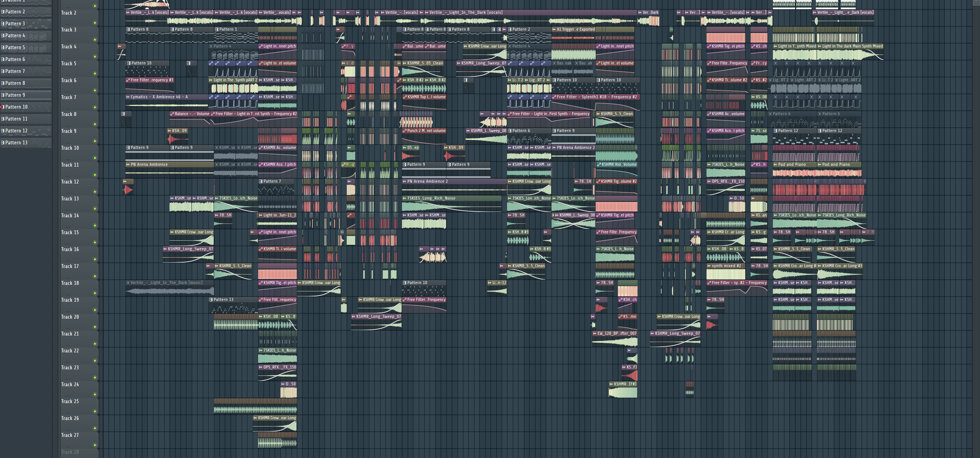Select the Track 27 header label
This screenshot has height=458, width=980.
click(70, 435)
